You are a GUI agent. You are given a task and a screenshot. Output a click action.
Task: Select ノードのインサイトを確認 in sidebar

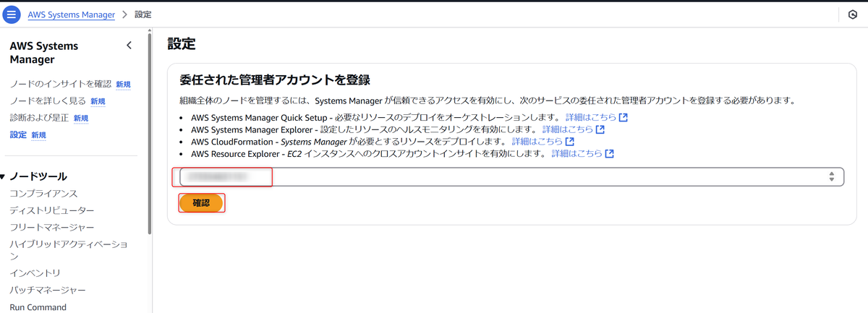point(61,84)
